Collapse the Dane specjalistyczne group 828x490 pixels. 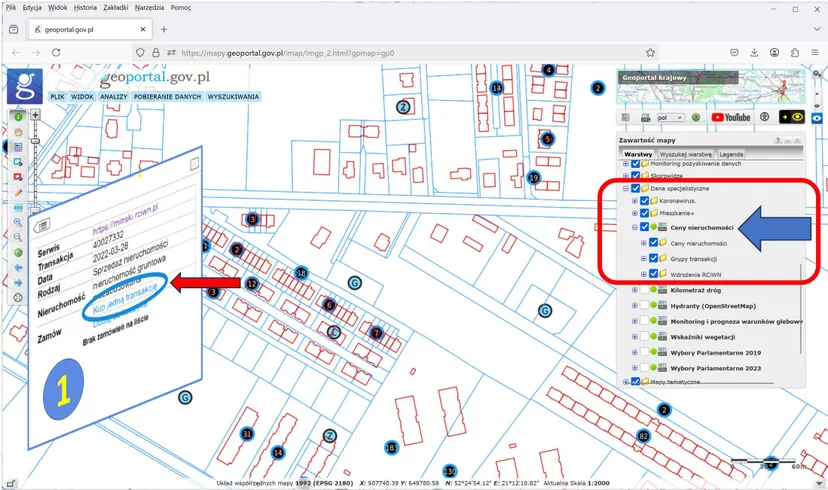(626, 189)
